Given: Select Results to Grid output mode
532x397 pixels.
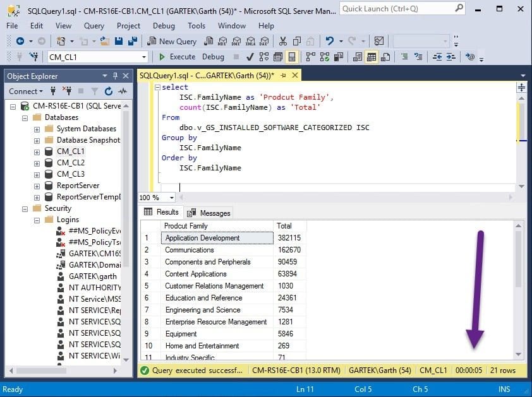Looking at the screenshot, I should click(x=372, y=57).
